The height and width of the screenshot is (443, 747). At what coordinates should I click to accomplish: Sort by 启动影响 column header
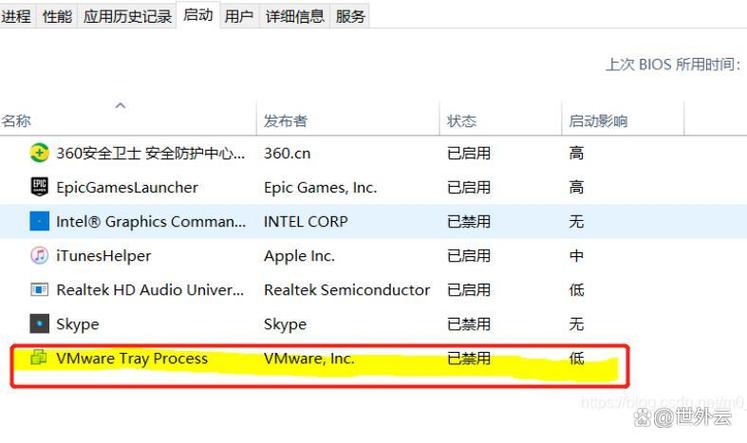tap(598, 121)
